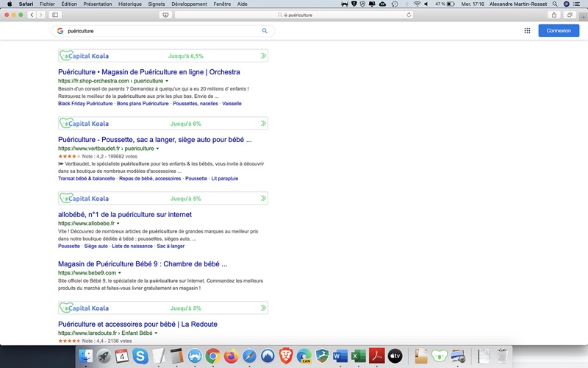588x368 pixels.
Task: Open Microsoft Word from the dock
Action: pyautogui.click(x=340, y=355)
